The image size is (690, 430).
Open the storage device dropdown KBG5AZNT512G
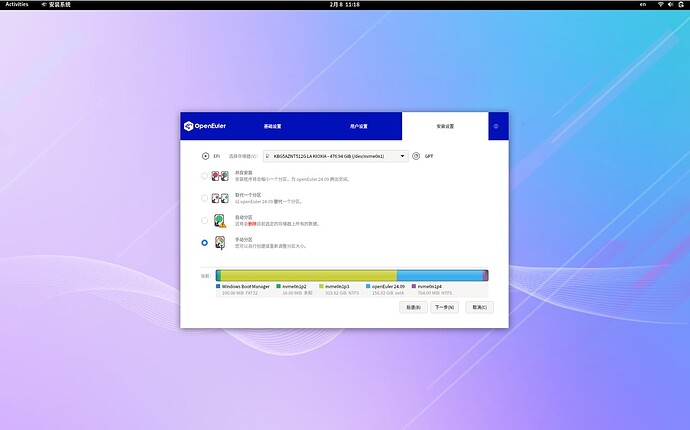point(335,156)
